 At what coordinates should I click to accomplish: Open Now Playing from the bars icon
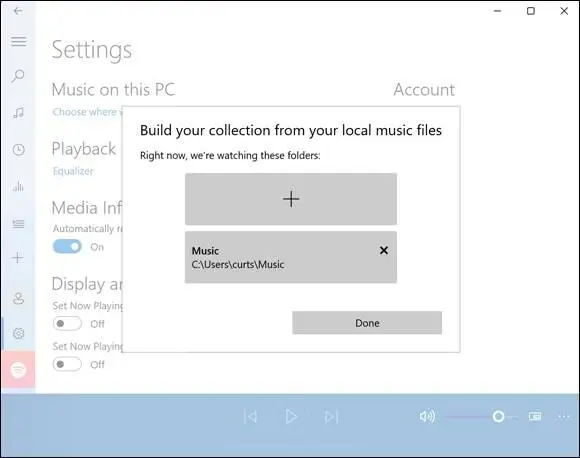pyautogui.click(x=18, y=186)
